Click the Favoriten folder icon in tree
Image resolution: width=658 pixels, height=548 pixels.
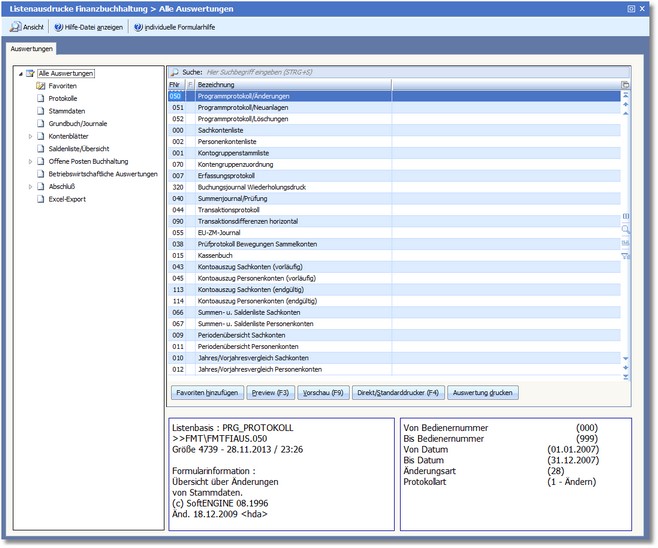41,86
